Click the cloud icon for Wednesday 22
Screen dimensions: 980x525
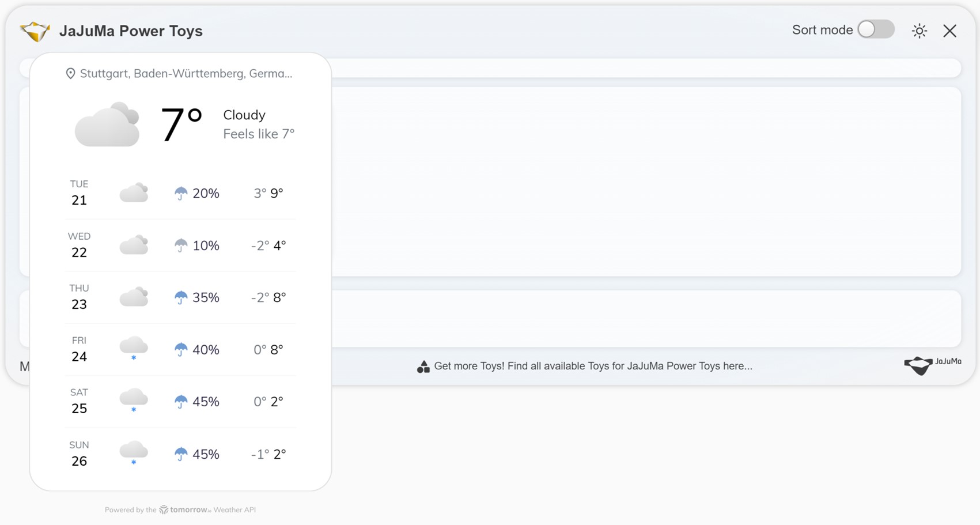134,245
